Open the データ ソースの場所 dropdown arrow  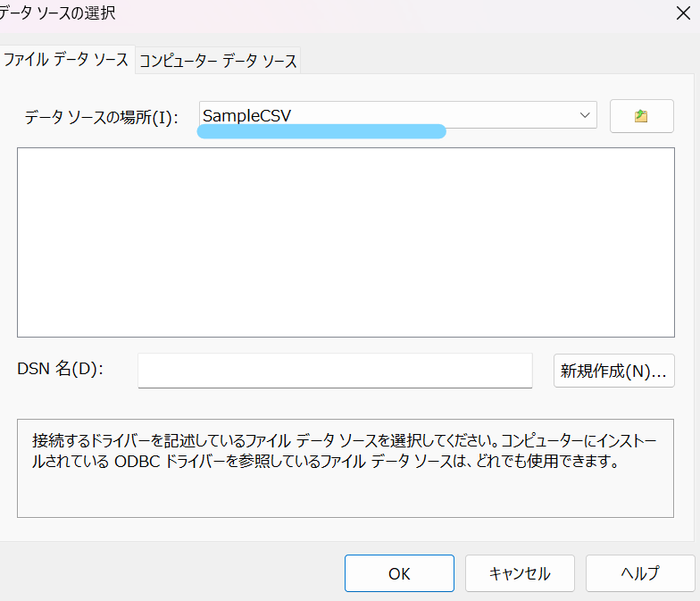(585, 115)
